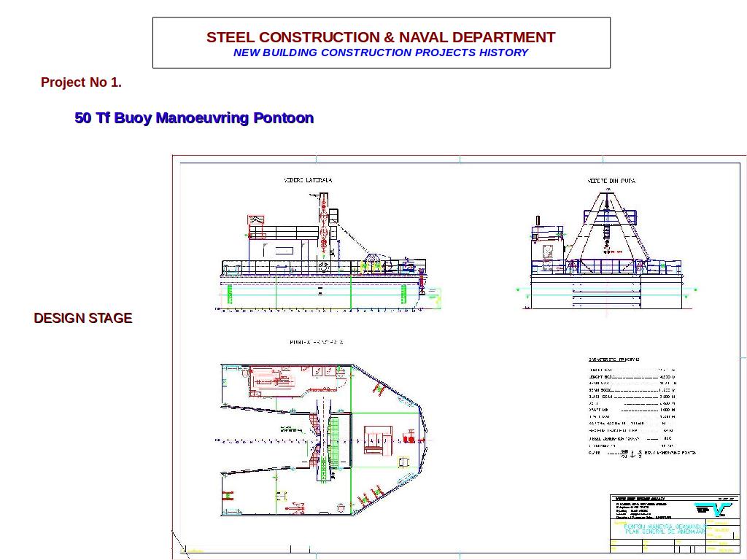The image size is (747, 560).
Task: Click the Steel Construction & Naval Department heading
Action: click(381, 37)
